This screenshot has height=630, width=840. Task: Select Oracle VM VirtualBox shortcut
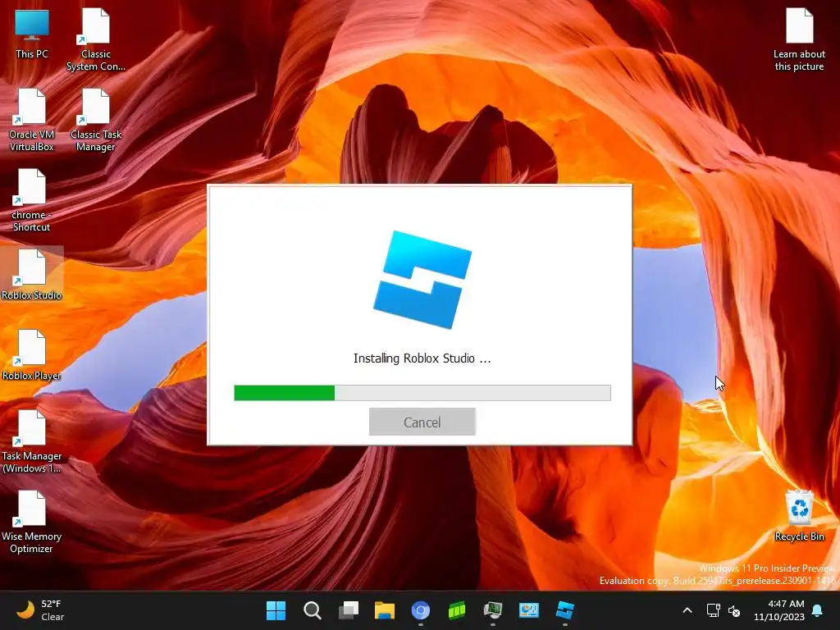(x=32, y=120)
